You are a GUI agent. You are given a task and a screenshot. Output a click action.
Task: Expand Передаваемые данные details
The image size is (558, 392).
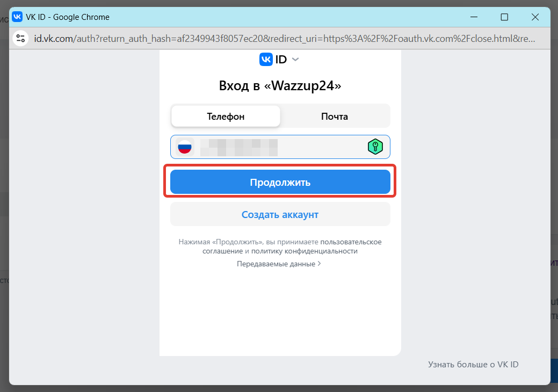click(x=279, y=264)
